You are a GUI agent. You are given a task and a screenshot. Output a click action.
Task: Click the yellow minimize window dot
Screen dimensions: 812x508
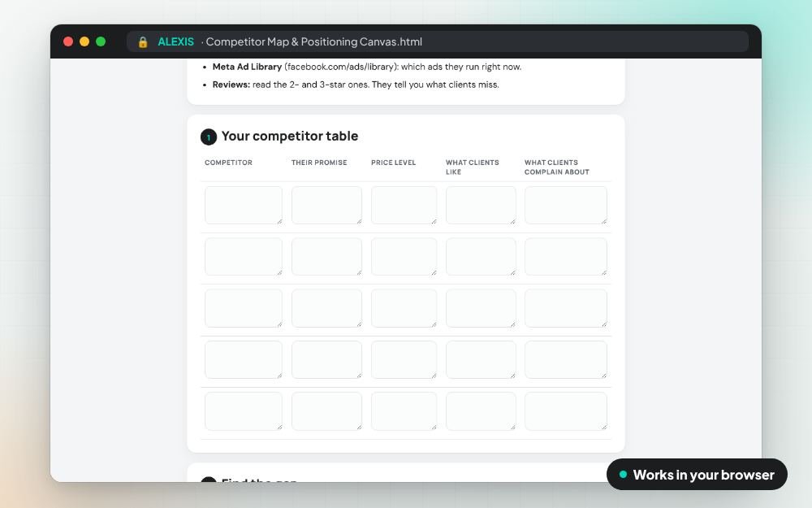point(84,41)
